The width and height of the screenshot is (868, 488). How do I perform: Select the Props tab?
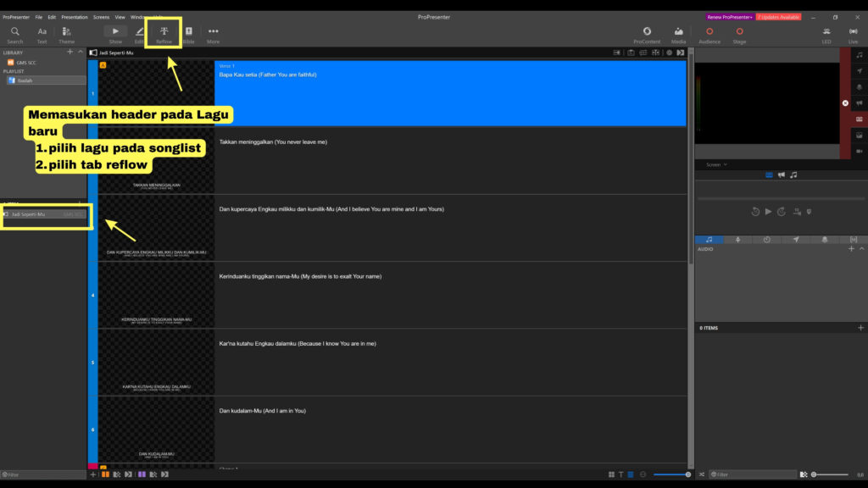(x=824, y=240)
